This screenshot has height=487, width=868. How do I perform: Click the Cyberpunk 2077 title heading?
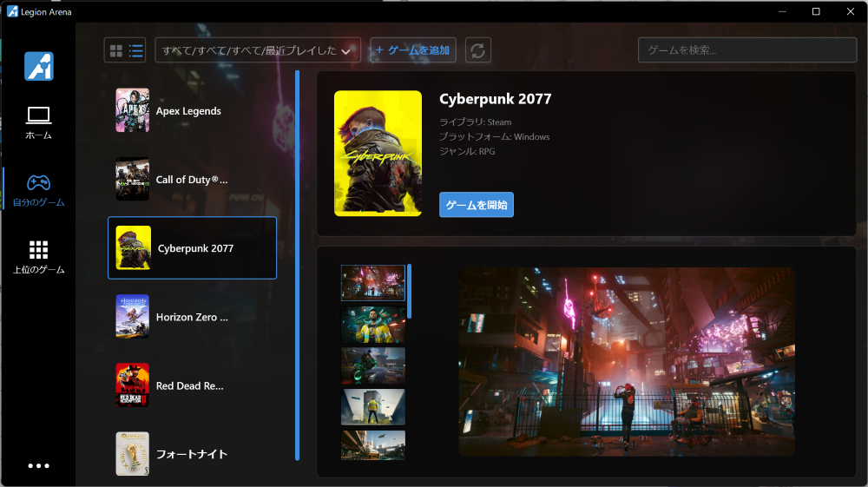(x=496, y=99)
